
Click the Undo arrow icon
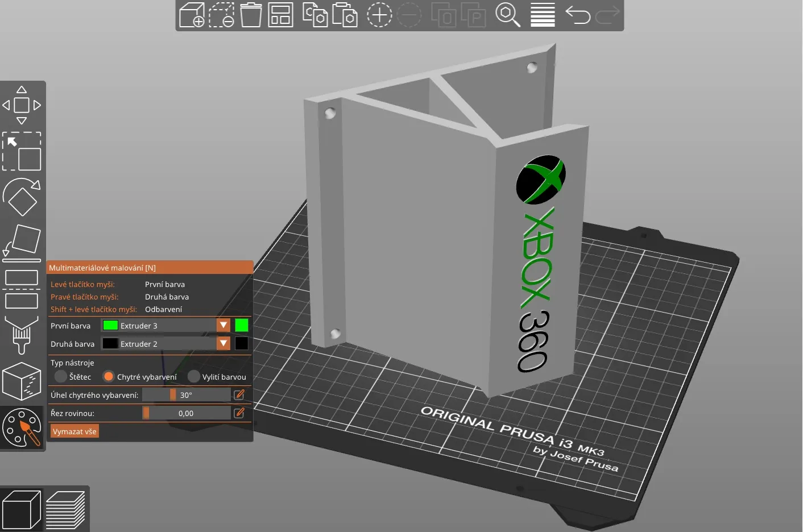(x=577, y=15)
